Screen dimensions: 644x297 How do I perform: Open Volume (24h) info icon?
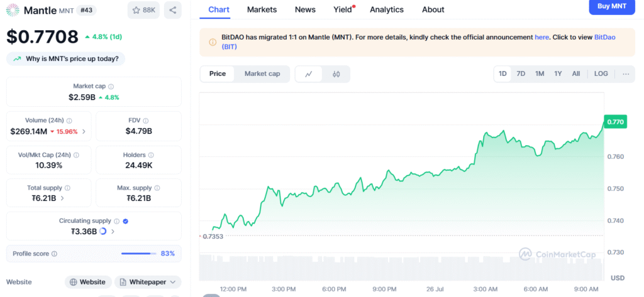point(69,121)
